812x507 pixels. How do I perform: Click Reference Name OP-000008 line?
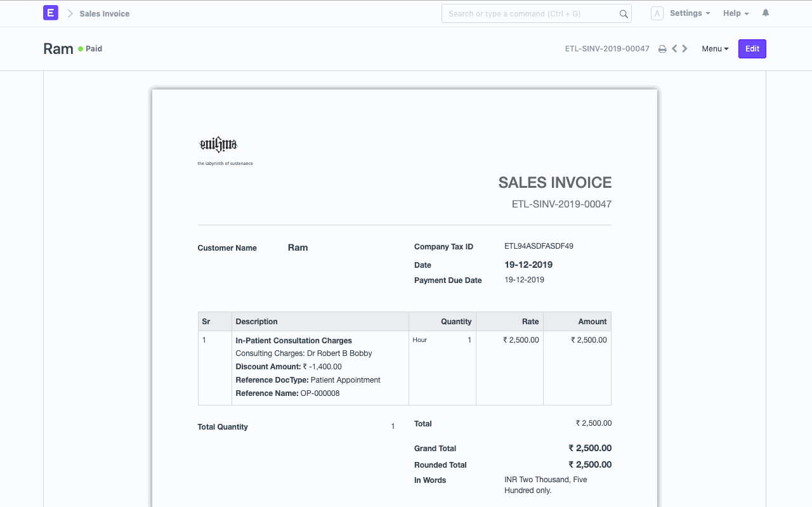click(x=287, y=393)
